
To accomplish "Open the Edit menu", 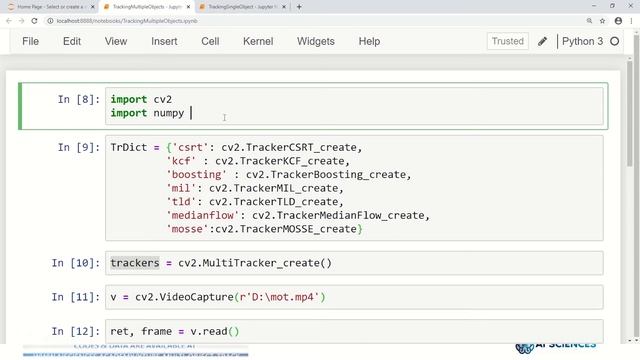I will 72,41.
